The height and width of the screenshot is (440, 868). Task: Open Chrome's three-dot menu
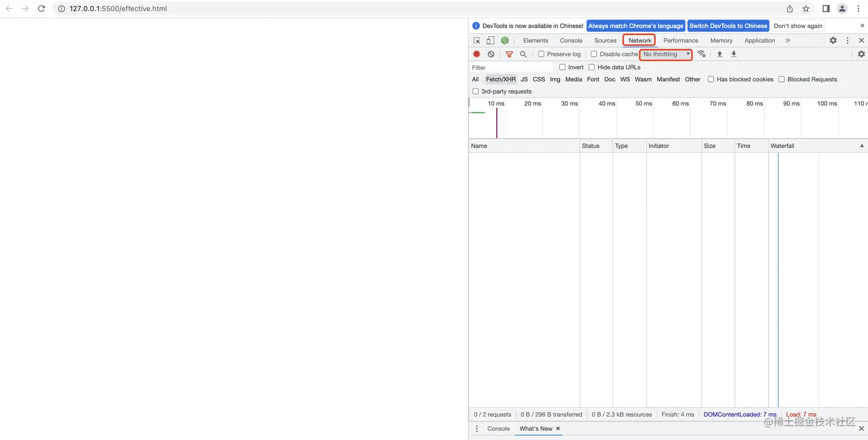click(x=859, y=9)
